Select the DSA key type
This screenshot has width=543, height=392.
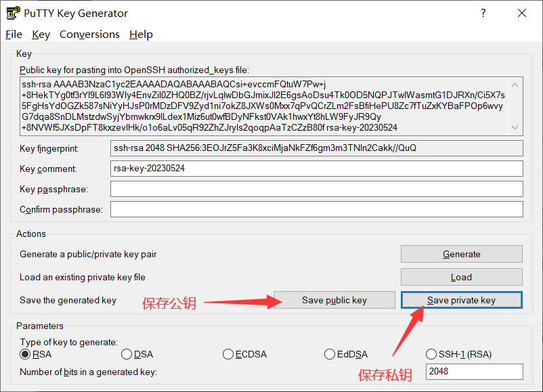127,354
